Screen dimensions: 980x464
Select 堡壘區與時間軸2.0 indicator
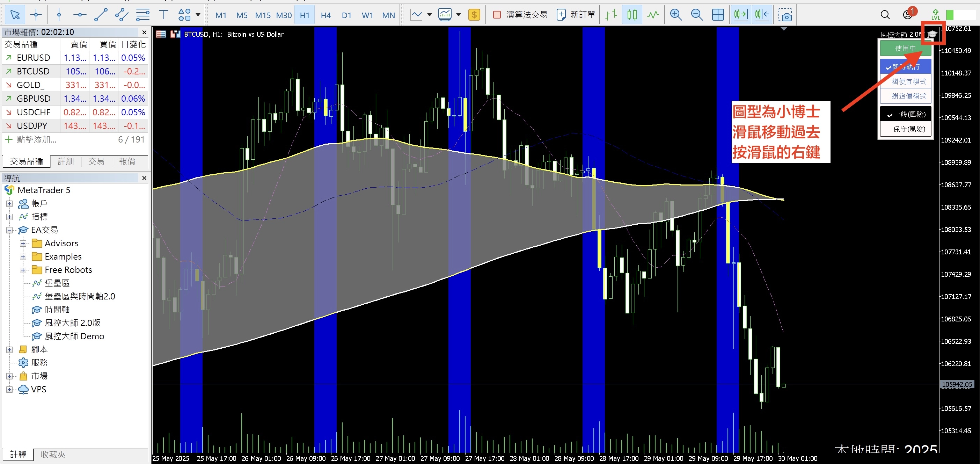tap(74, 297)
